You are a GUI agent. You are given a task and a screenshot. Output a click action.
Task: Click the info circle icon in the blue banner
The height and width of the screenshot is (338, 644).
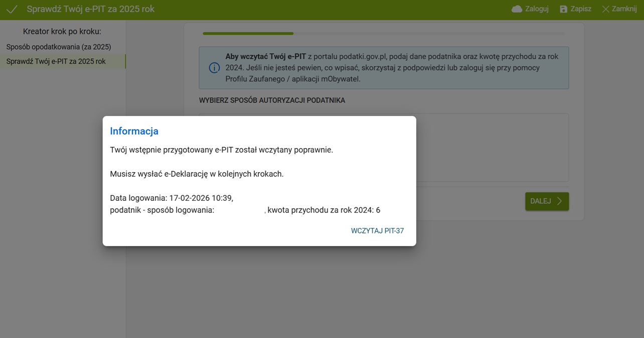(x=214, y=68)
